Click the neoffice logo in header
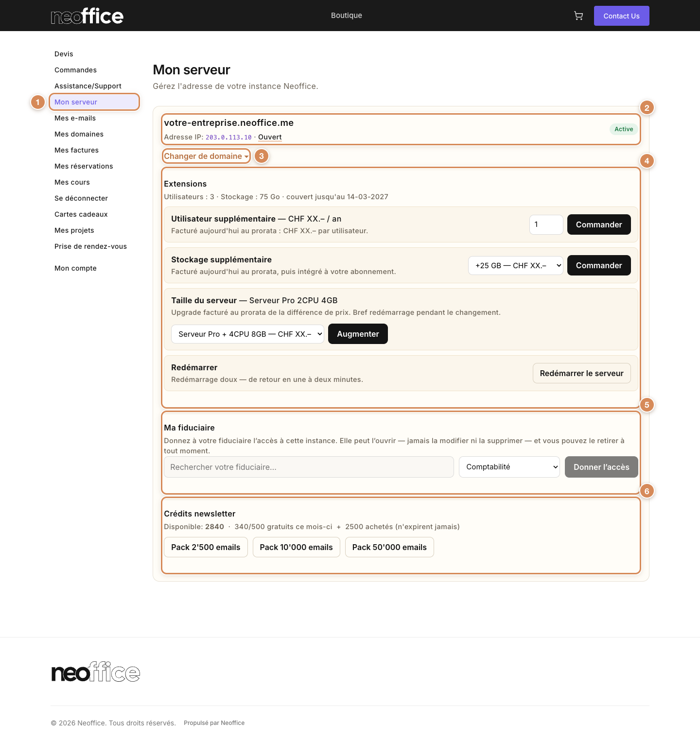Image resolution: width=700 pixels, height=740 pixels. pos(87,16)
